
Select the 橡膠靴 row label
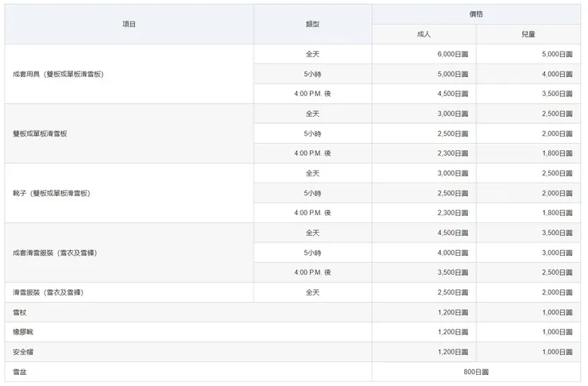24,332
